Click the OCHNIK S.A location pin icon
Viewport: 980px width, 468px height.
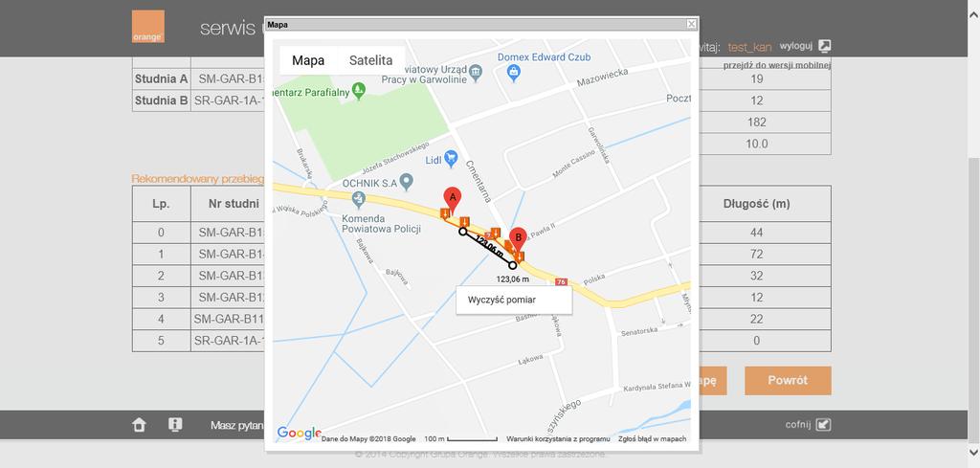tap(406, 183)
